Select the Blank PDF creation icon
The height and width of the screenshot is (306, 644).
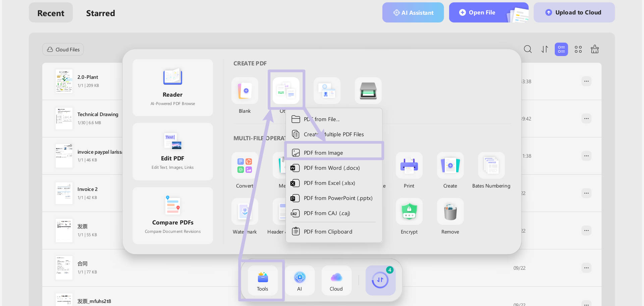[245, 90]
